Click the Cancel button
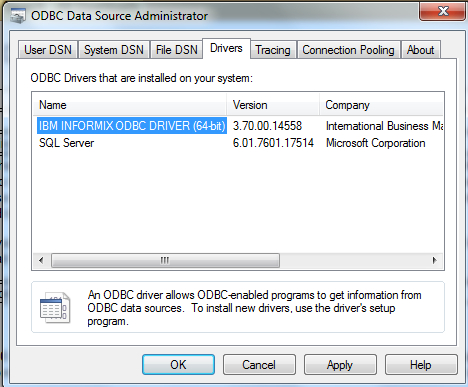The height and width of the screenshot is (387, 468). tap(259, 364)
